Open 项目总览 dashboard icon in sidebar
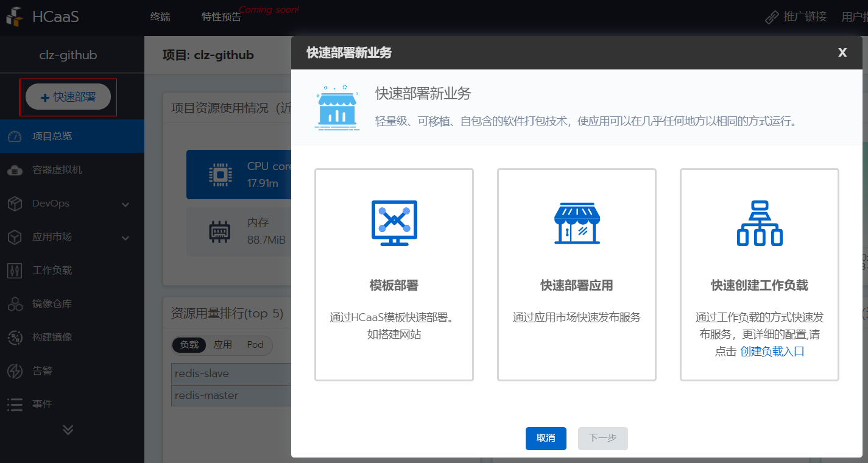 click(15, 136)
